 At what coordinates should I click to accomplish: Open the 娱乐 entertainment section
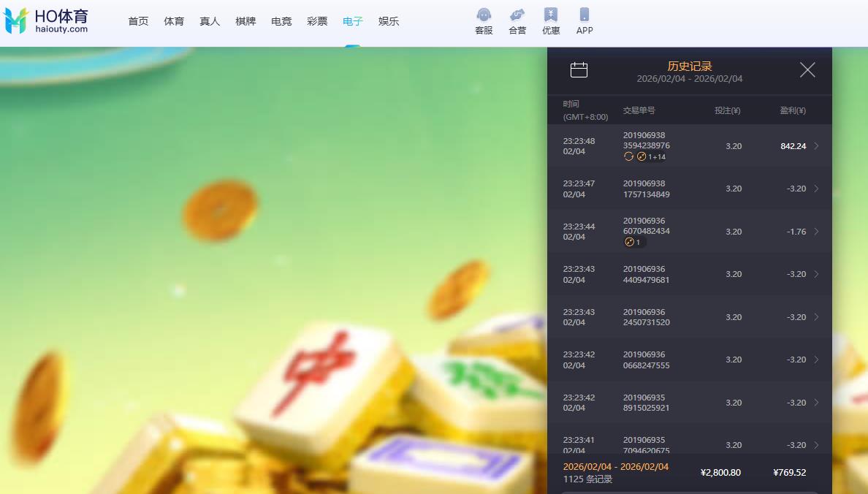[x=389, y=21]
